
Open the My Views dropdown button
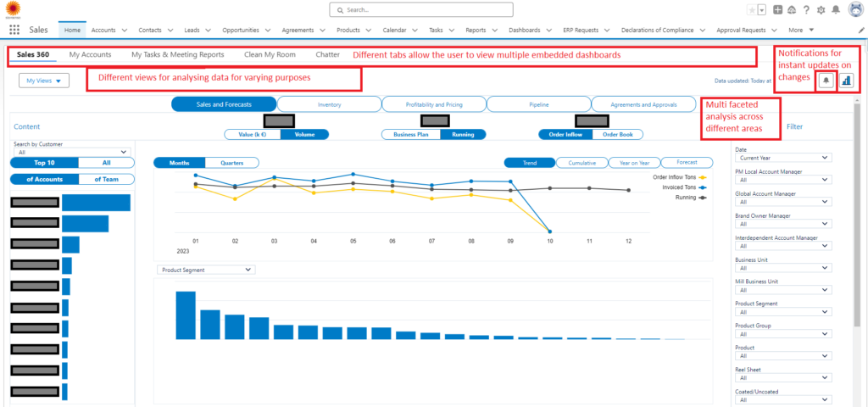[44, 81]
